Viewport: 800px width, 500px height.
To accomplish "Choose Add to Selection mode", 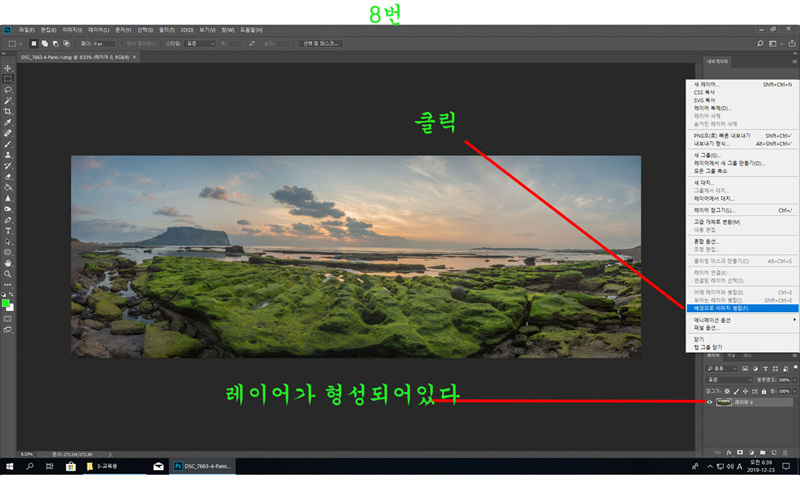I will (45, 44).
